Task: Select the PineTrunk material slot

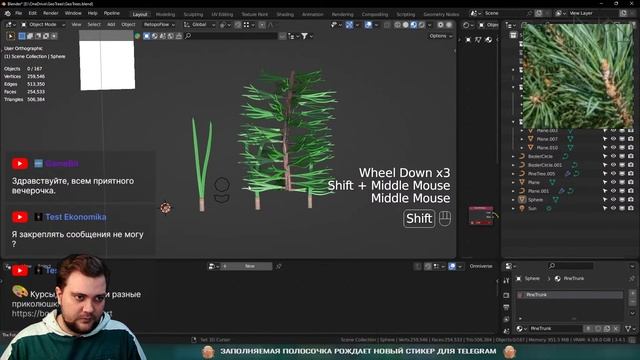Action: 570,295
